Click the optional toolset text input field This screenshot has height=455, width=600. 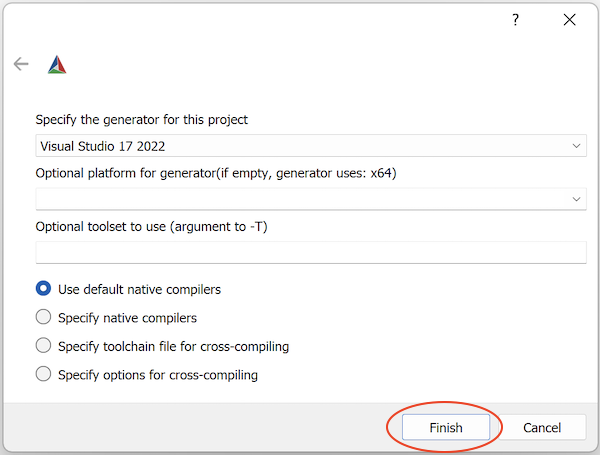[x=310, y=252]
